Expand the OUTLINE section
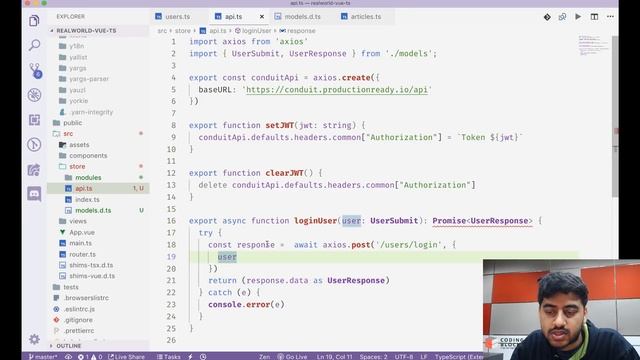 pyautogui.click(x=68, y=346)
